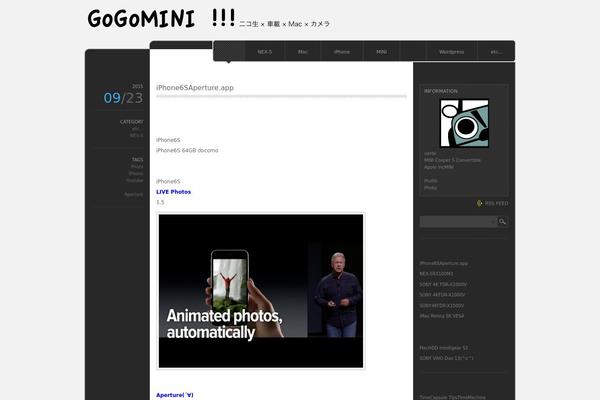Image resolution: width=600 pixels, height=400 pixels.
Task: Open the NEX-5 navigation tab
Action: tap(264, 52)
